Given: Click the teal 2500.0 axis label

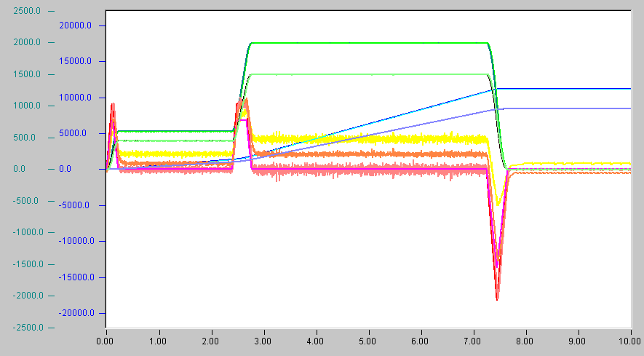Looking at the screenshot, I should [27, 11].
